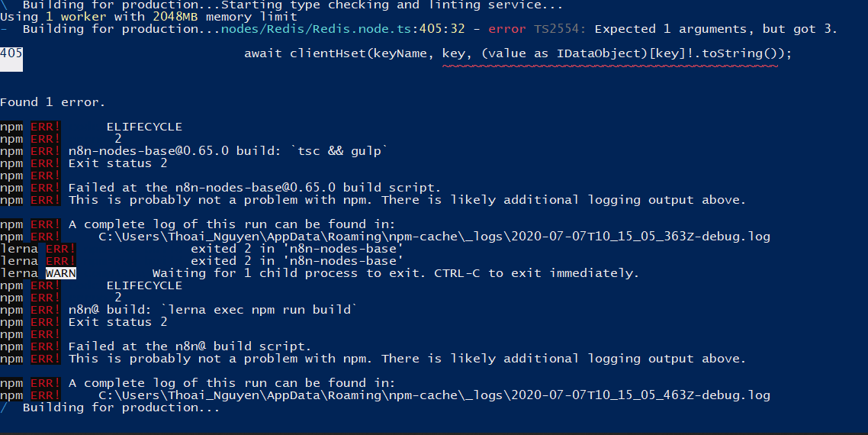Click the lerna WARN badge
This screenshot has width=868, height=435.
61,273
